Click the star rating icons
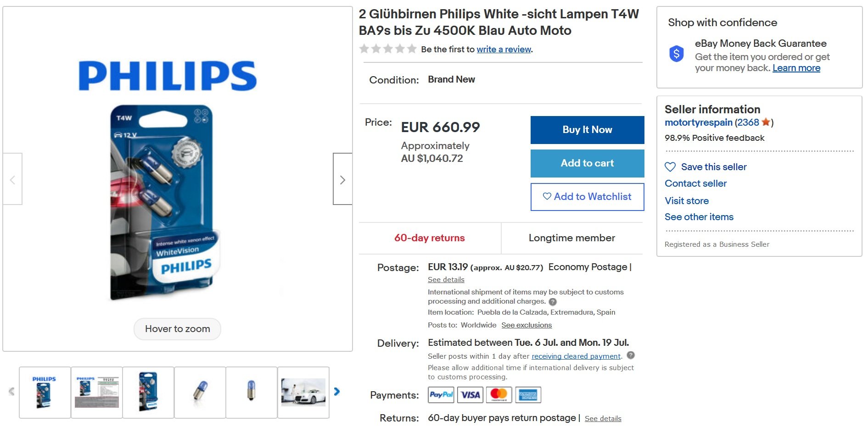This screenshot has width=868, height=427. coord(387,49)
